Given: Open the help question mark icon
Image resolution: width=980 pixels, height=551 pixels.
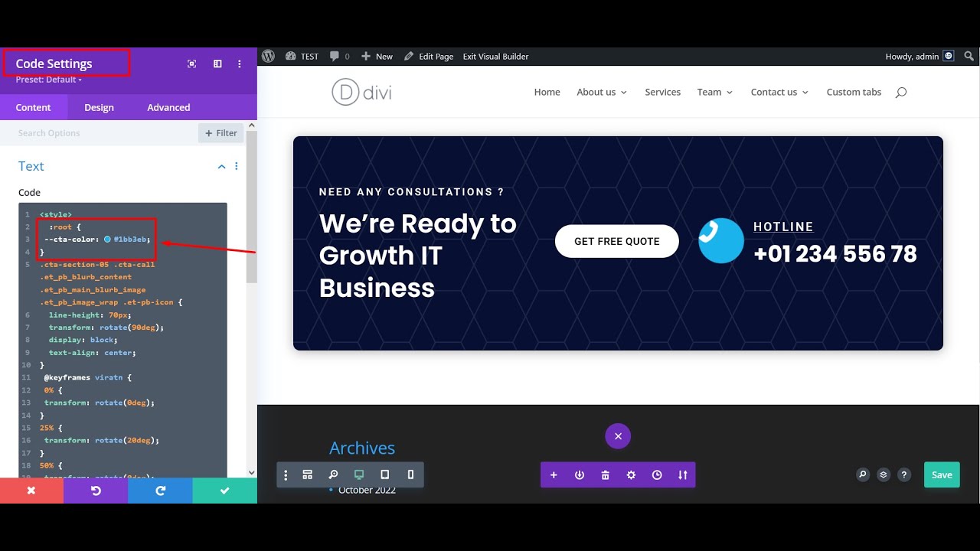Looking at the screenshot, I should [904, 474].
